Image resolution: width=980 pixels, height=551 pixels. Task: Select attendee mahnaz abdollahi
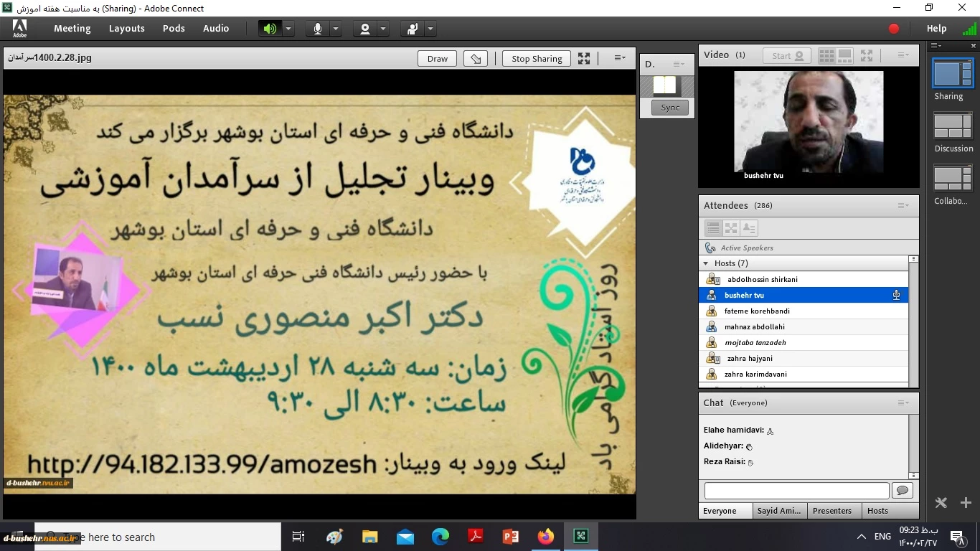(x=804, y=326)
